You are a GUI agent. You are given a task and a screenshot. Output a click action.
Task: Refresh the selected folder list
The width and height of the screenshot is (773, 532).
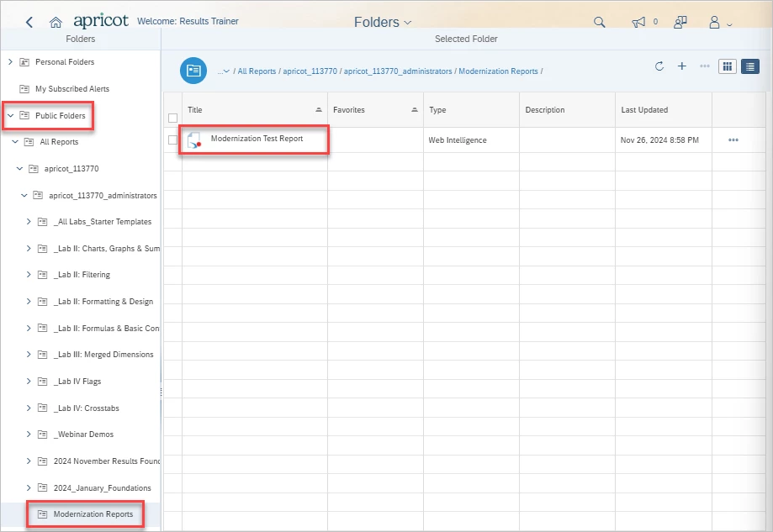coord(659,66)
